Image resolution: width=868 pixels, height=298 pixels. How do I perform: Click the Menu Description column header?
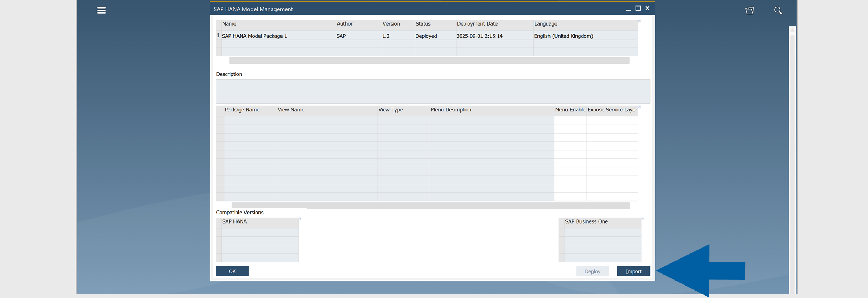tap(492, 110)
